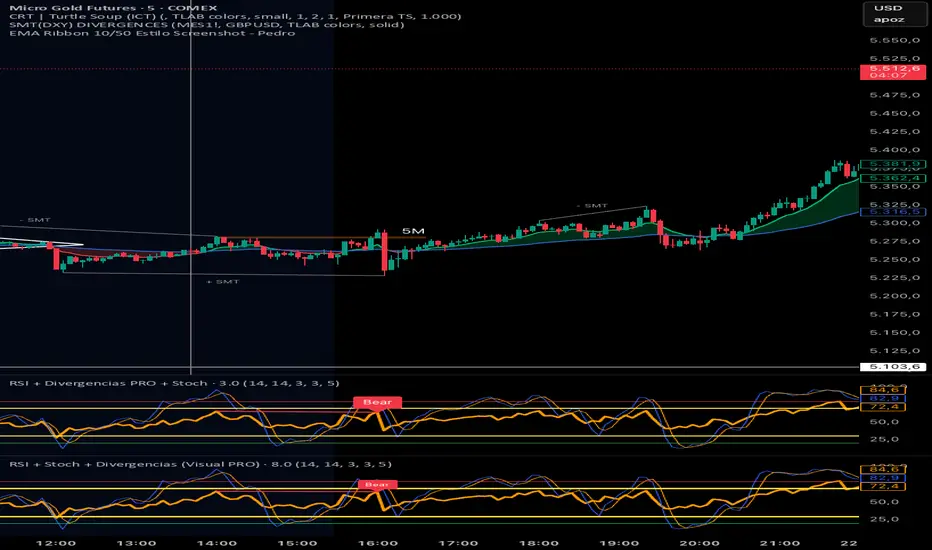Click the 50,0 level in RSI 3.0 pane
This screenshot has width=932, height=550.
point(886,422)
